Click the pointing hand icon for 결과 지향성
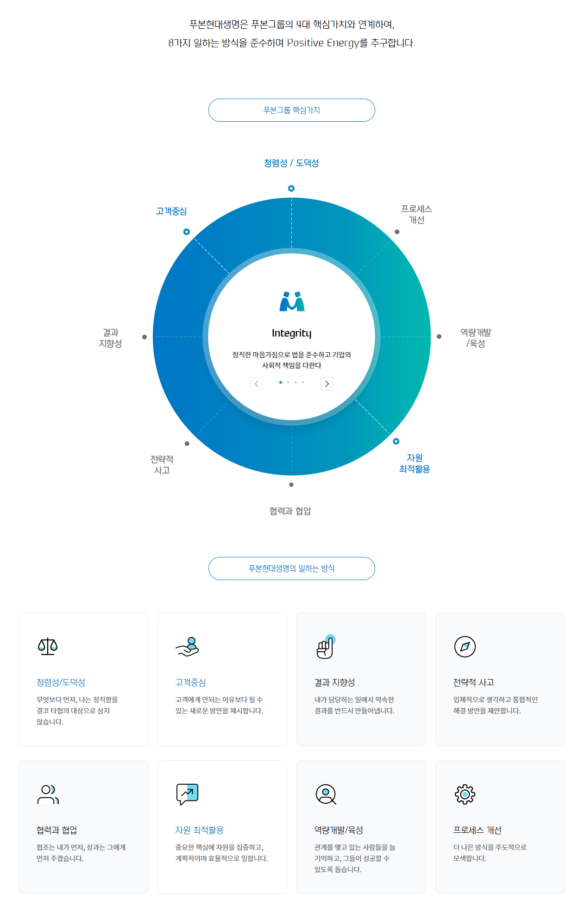 coord(326,646)
